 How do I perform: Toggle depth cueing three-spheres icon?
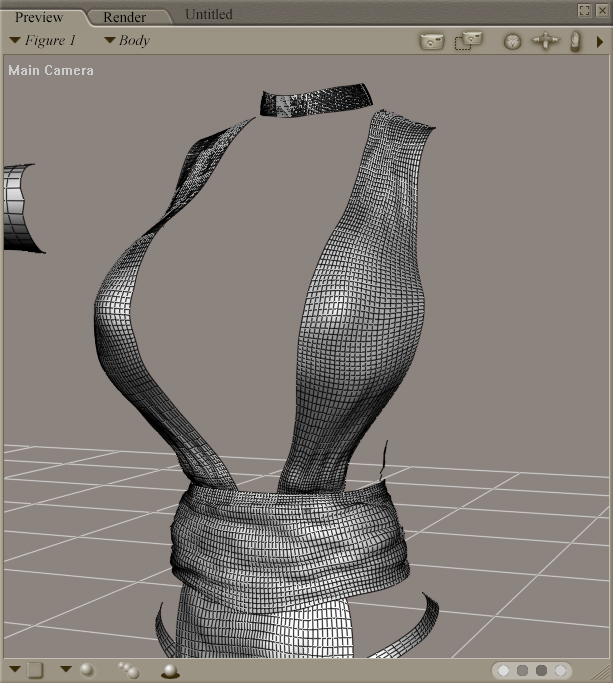129,670
